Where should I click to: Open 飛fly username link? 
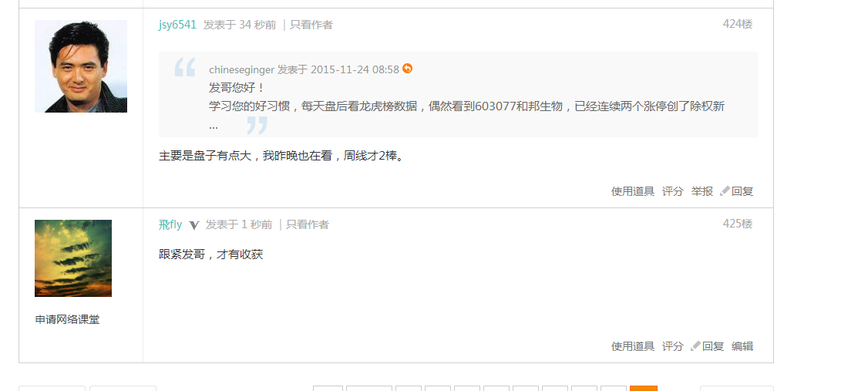[x=170, y=224]
